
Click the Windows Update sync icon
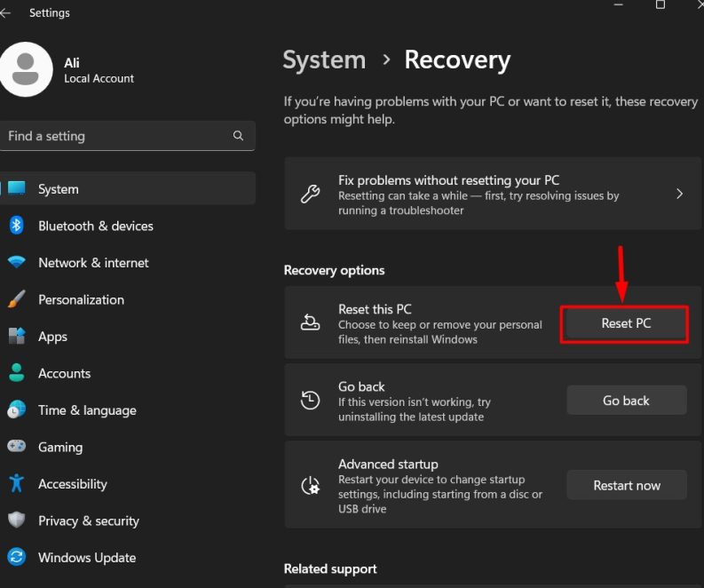(16, 558)
